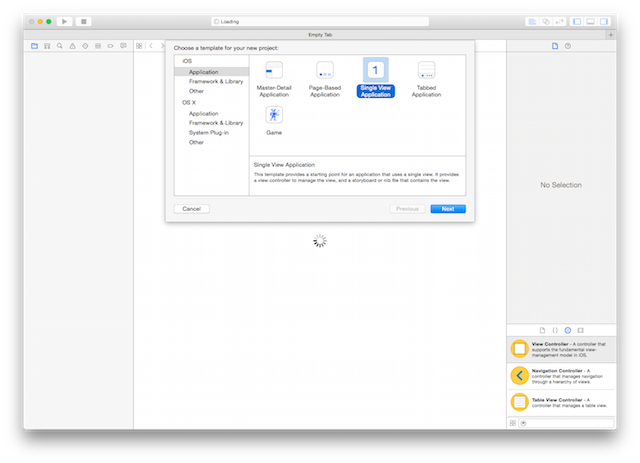Screen dimensions: 640x463
Task: Open the Find navigator magnifier icon
Action: (x=60, y=46)
